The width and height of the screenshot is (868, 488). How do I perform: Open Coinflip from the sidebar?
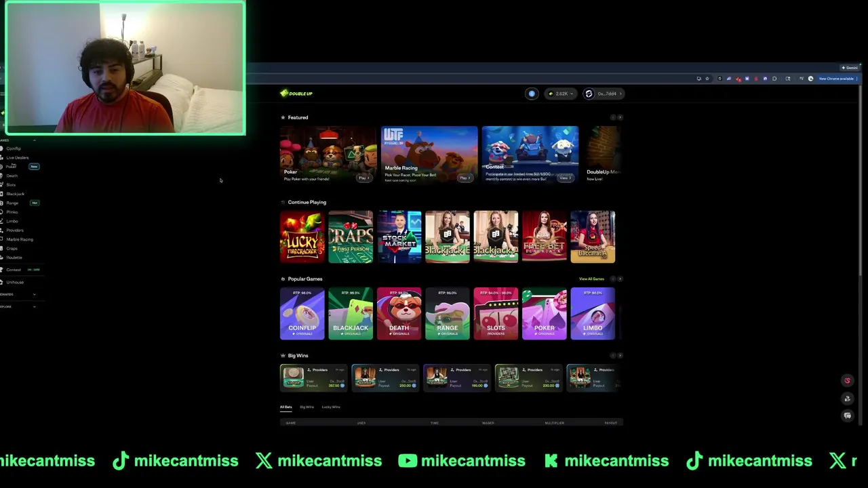coord(13,148)
